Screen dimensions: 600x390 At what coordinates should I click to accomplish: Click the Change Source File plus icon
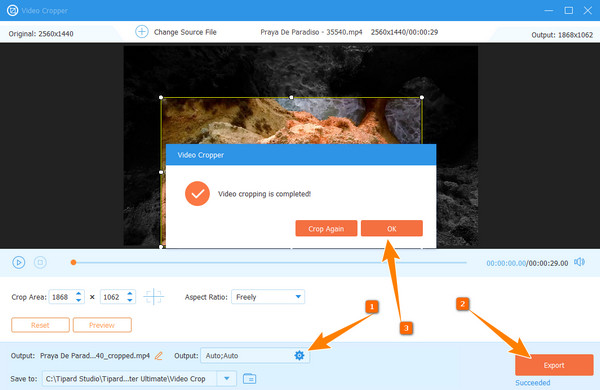pos(142,32)
